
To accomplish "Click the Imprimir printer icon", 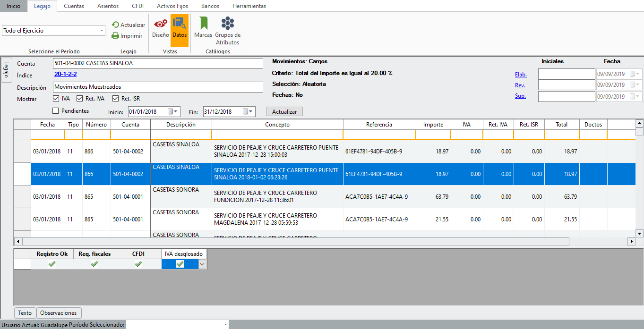I will click(115, 36).
